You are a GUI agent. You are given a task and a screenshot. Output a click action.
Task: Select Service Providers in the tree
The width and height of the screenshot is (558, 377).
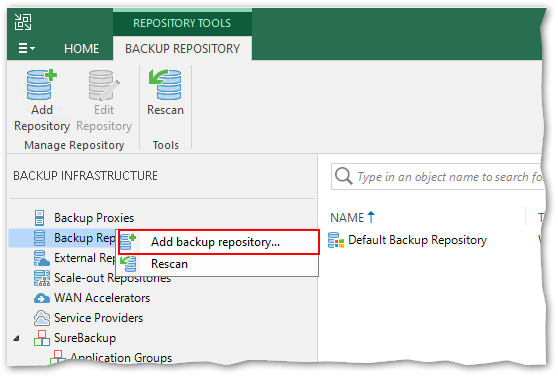tap(98, 318)
